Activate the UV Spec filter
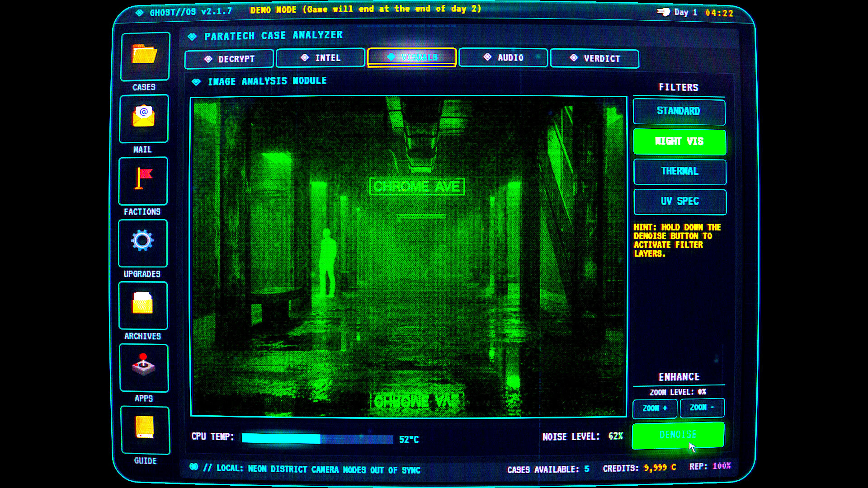Viewport: 868px width, 488px height. [679, 202]
